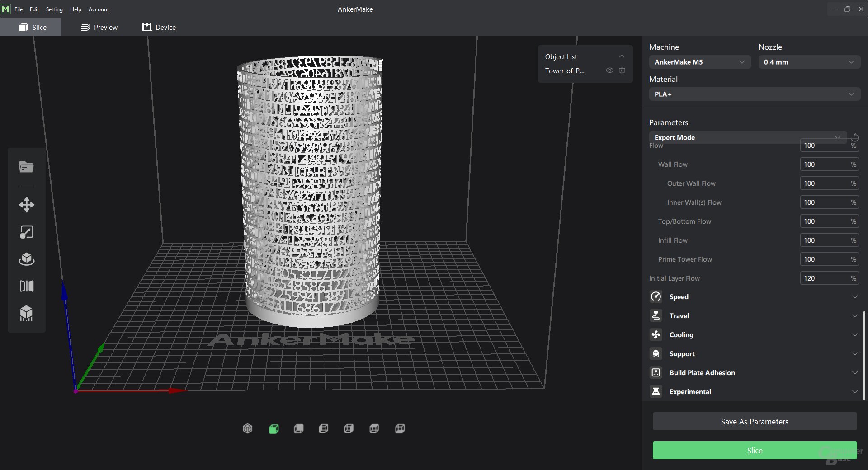Screen dimensions: 868x470
Task: Open a model file with folder icon
Action: (x=27, y=167)
